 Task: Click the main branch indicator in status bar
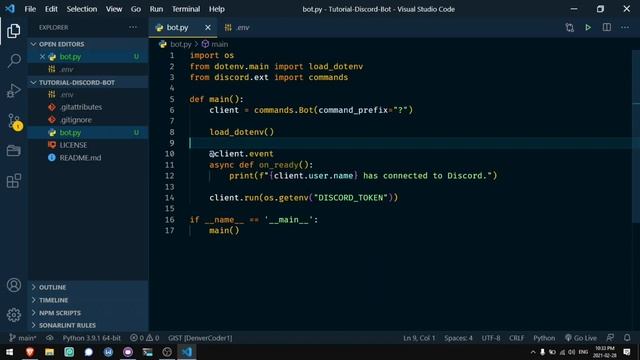(23, 338)
